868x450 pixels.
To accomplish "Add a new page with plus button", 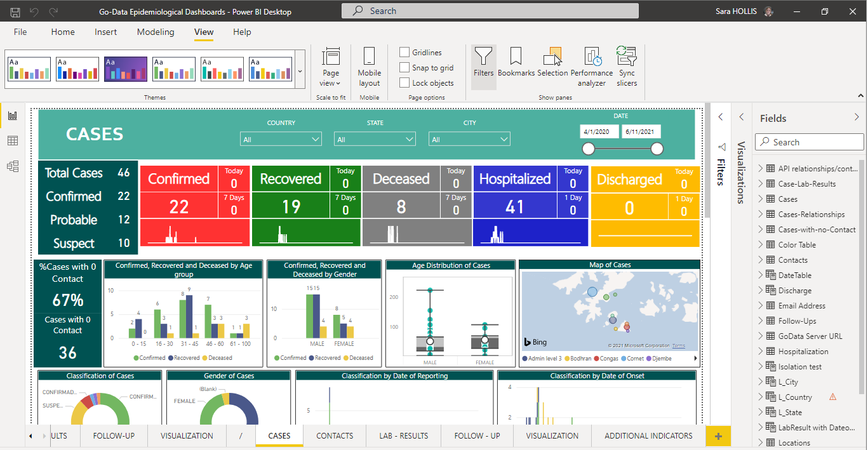I will (x=718, y=436).
